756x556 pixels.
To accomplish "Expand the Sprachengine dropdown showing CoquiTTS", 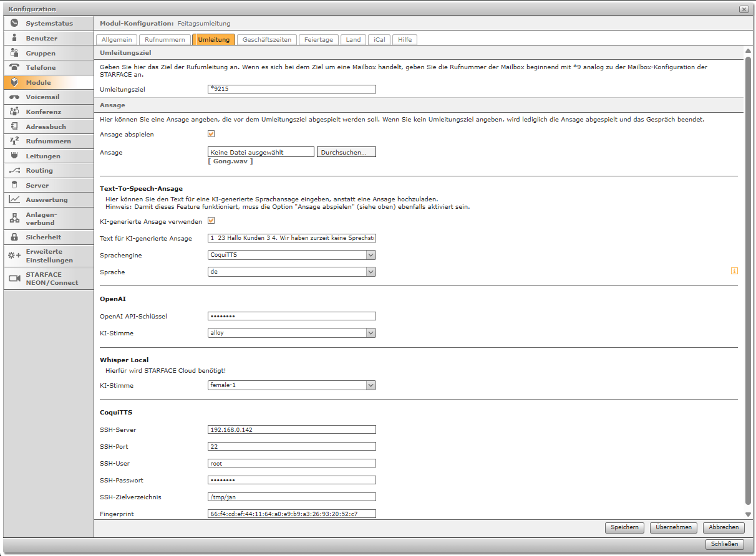I will click(371, 255).
